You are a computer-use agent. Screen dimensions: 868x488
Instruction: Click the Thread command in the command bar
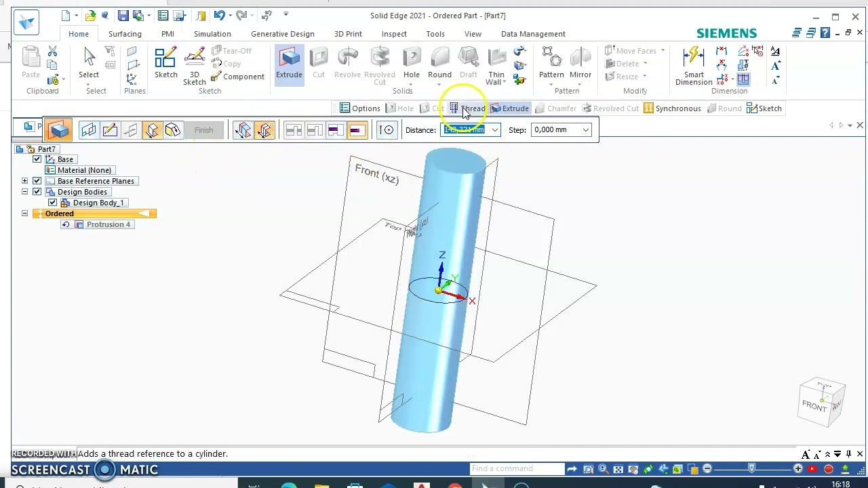pyautogui.click(x=467, y=108)
